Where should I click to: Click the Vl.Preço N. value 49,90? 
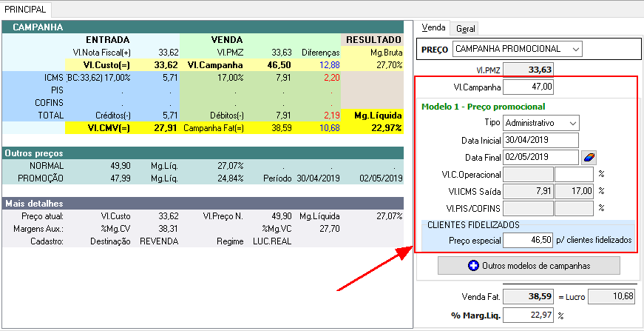pos(282,216)
